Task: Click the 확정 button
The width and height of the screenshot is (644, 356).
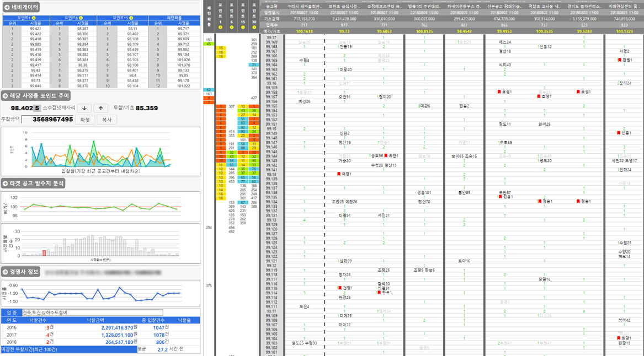Action: click(x=85, y=120)
